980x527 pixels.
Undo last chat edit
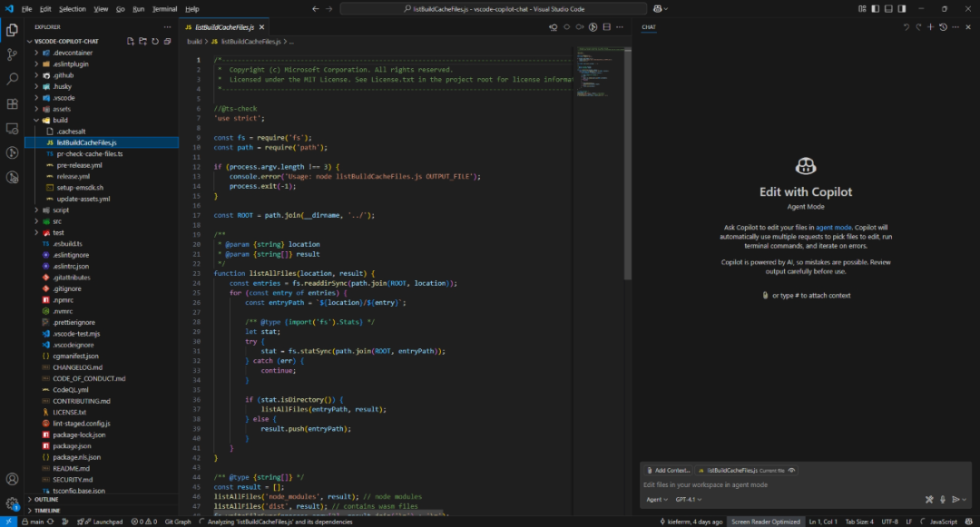coord(906,27)
